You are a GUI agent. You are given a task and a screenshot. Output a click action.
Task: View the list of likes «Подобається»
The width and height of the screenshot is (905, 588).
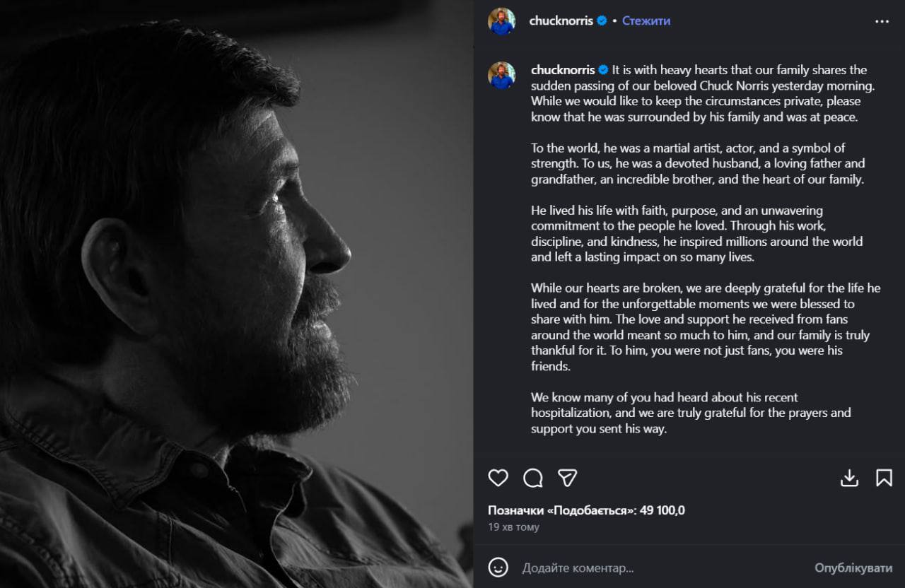coord(586,510)
